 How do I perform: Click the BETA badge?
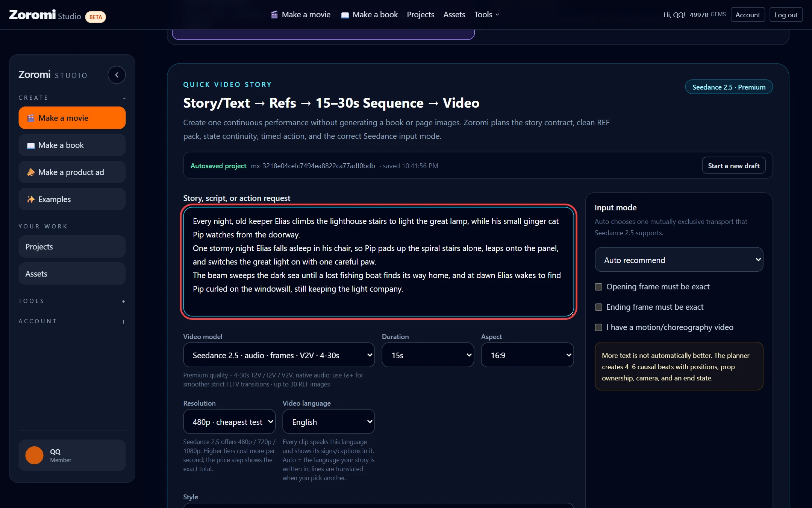95,17
